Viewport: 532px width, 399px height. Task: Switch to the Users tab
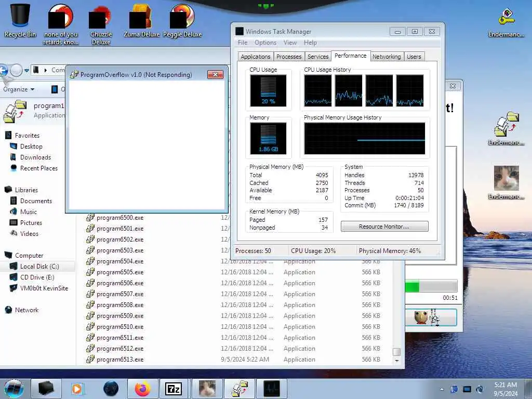pyautogui.click(x=414, y=57)
